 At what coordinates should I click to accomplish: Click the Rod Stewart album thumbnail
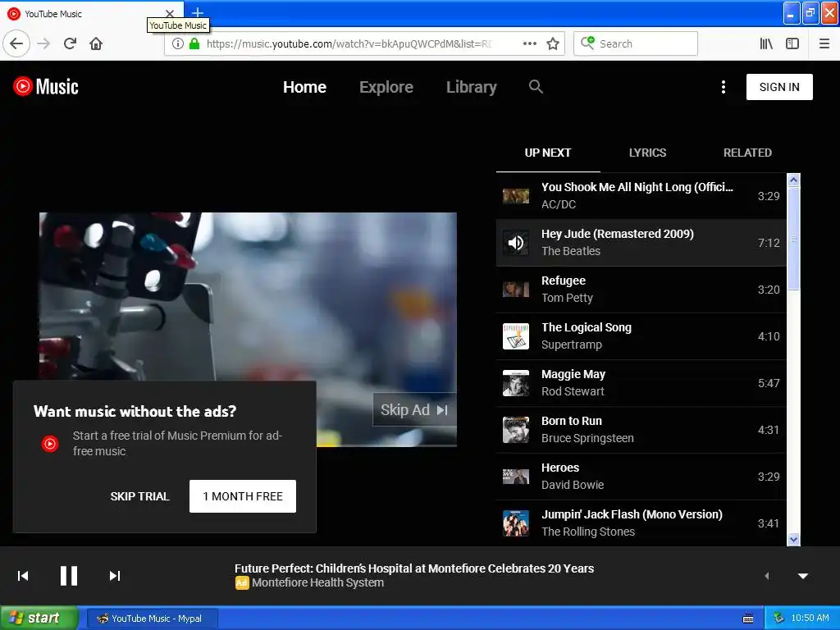coord(516,383)
